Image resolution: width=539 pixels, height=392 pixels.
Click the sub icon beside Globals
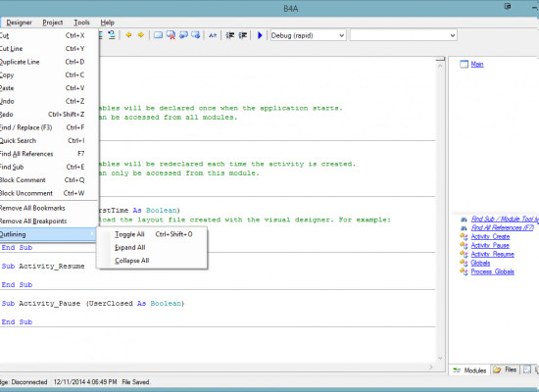click(x=464, y=263)
